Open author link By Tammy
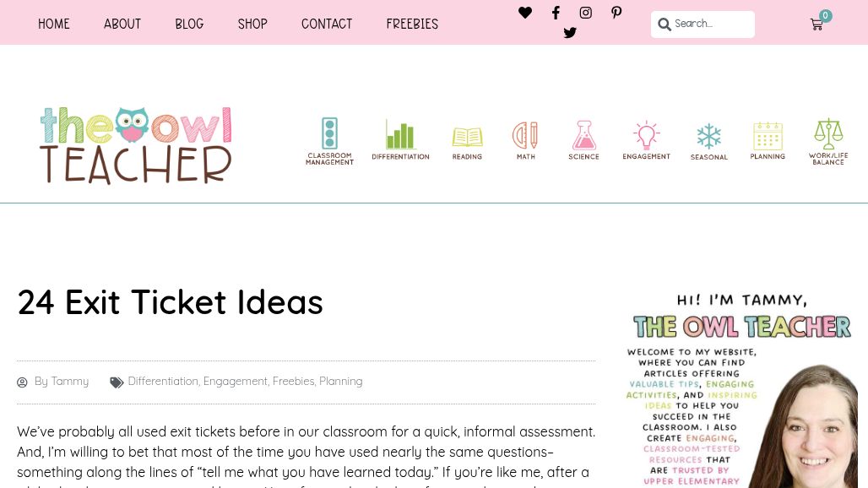 click(62, 382)
